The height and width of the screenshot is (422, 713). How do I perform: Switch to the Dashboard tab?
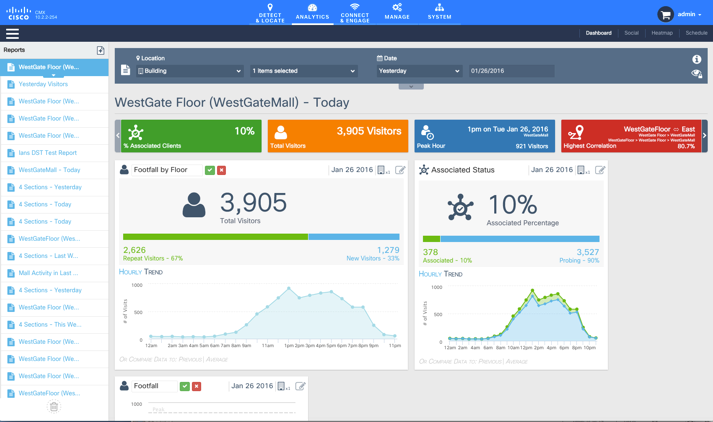pyautogui.click(x=598, y=33)
